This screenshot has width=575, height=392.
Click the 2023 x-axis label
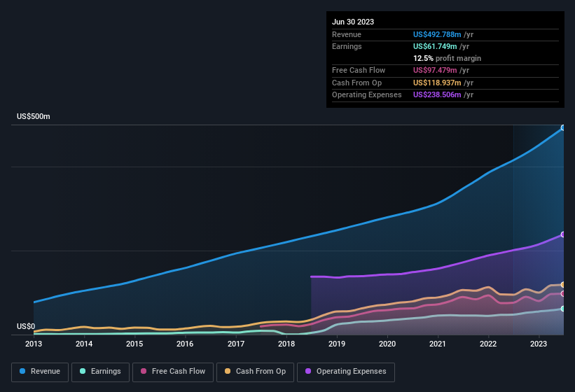(x=539, y=344)
